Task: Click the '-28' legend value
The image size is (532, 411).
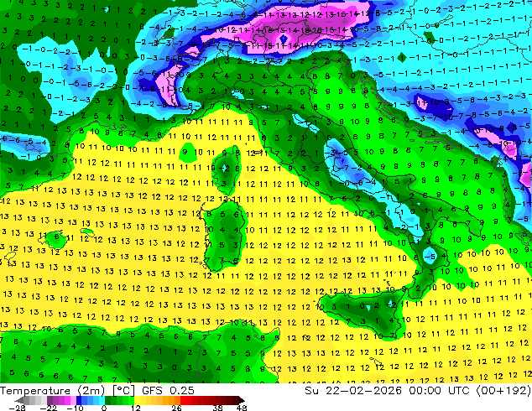Action: pos(17,408)
